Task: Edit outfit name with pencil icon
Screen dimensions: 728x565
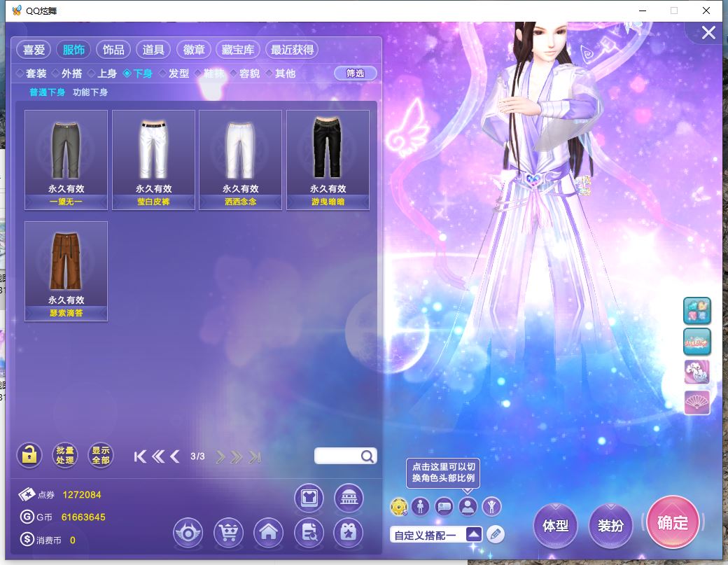Action: [496, 534]
